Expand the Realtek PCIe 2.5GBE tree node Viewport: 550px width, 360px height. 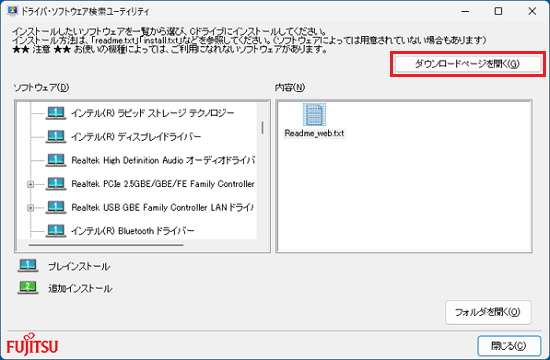(31, 184)
